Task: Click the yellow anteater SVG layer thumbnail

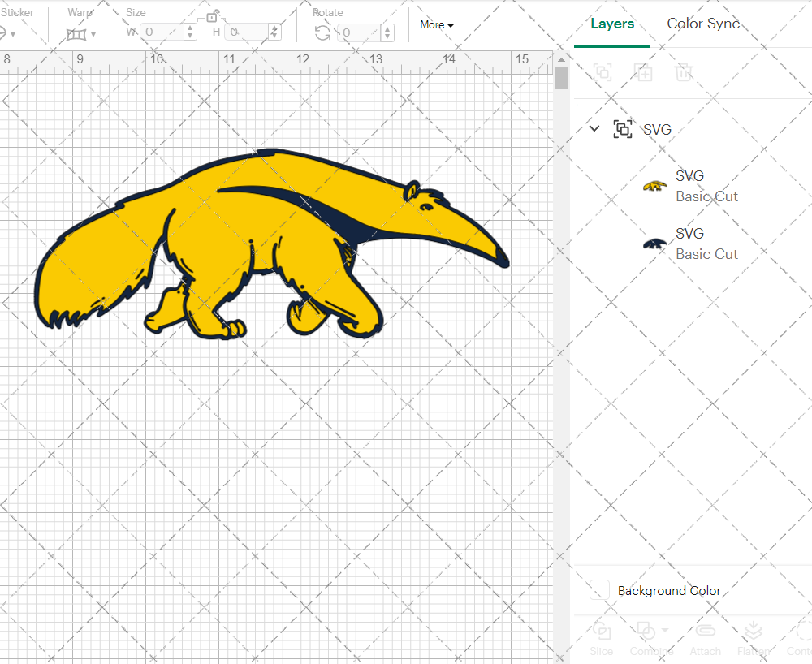Action: 655,185
